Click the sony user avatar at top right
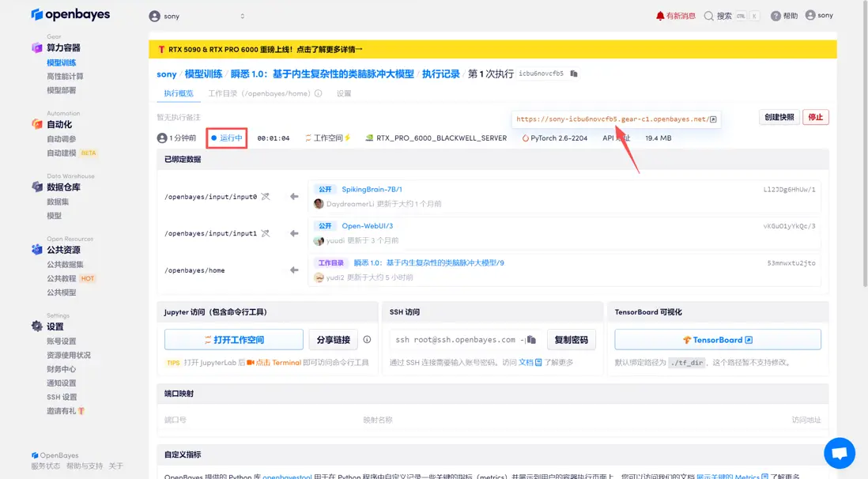Screen dimensions: 868x479 pyautogui.click(x=810, y=16)
